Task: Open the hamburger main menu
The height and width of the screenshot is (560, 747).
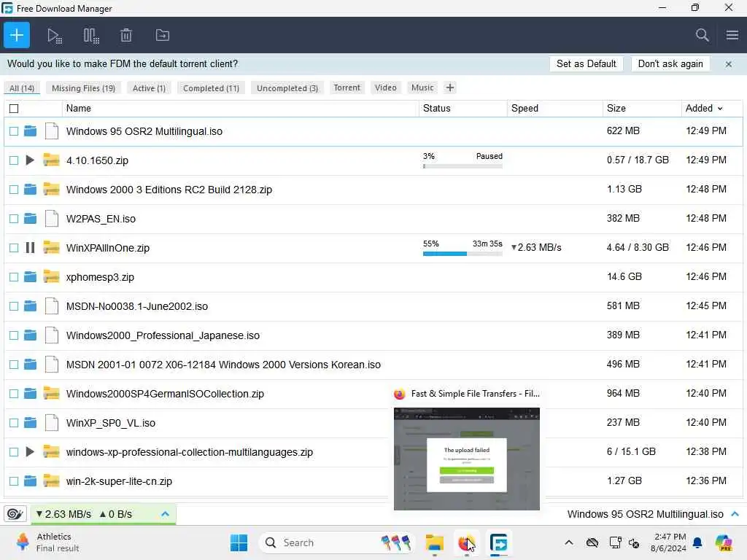Action: coord(732,35)
